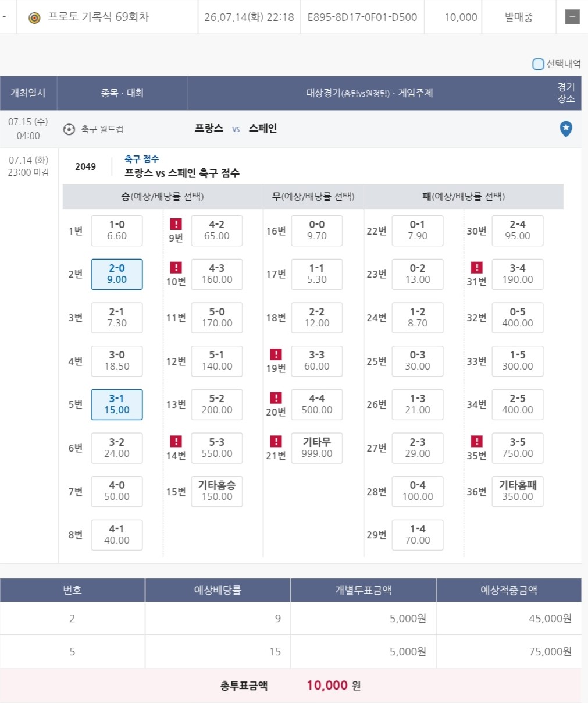
Task: Click red warning icon above 19번
Action: tap(276, 354)
